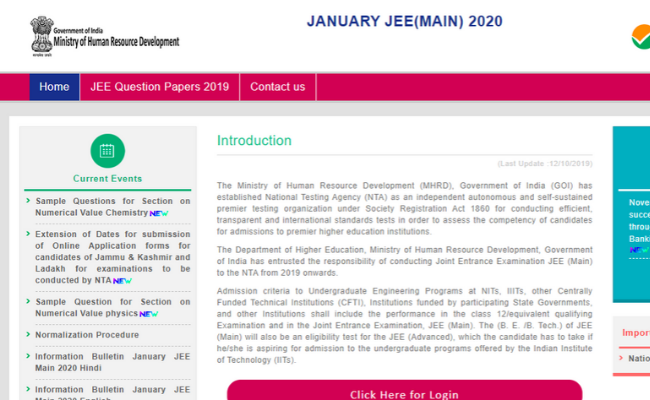Click the green Current Events calendar icon

[x=107, y=151]
